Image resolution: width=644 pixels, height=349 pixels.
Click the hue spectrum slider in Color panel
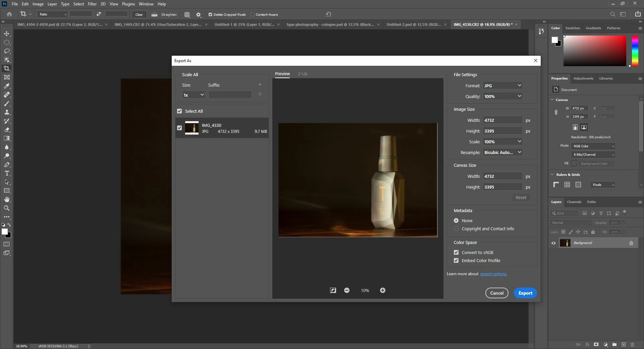[x=635, y=51]
